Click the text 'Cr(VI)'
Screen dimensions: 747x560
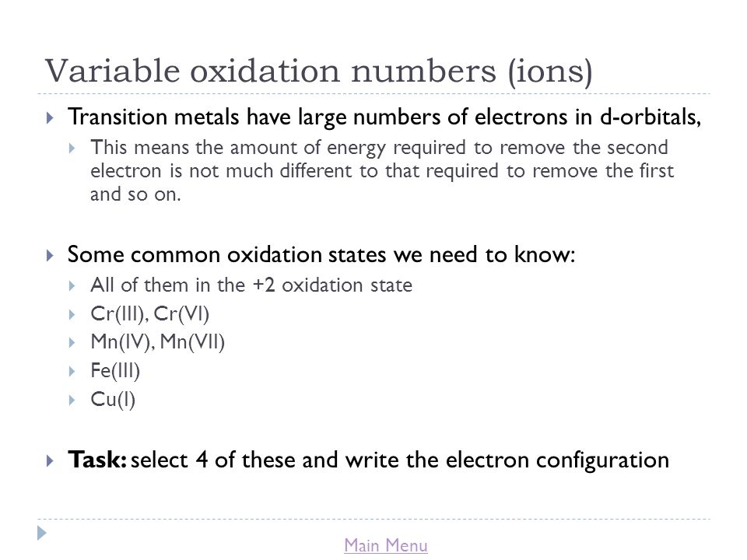click(x=181, y=314)
